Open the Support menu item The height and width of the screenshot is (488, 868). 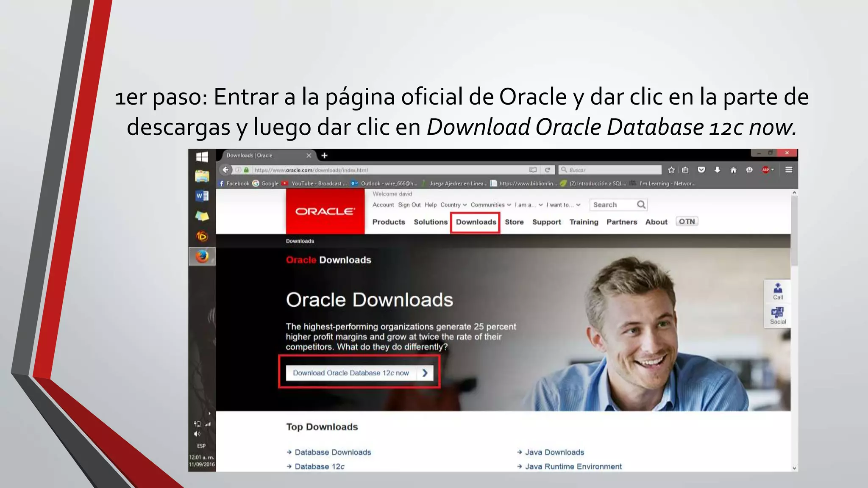546,222
